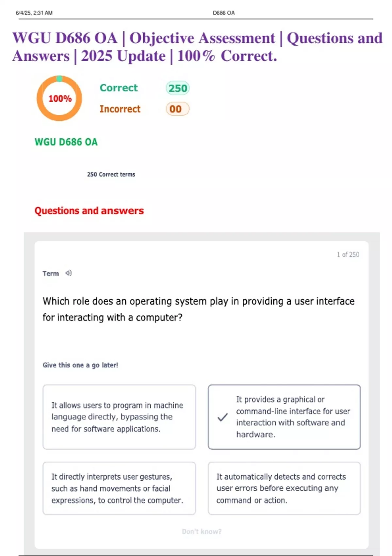
Task: Expand the 1 of 250 card counter
Action: click(347, 254)
